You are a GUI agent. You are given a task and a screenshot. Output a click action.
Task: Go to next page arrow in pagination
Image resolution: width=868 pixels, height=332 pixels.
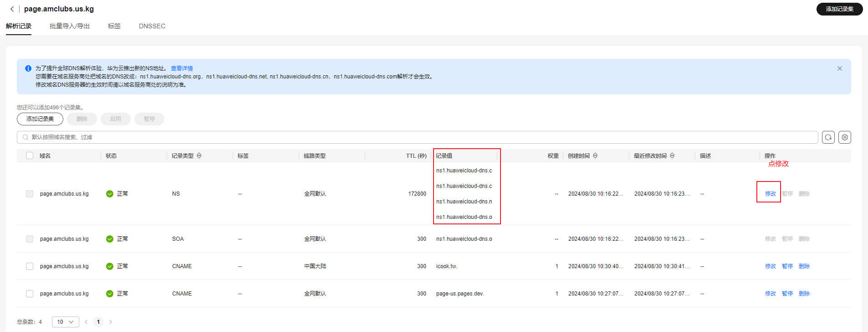click(x=111, y=322)
